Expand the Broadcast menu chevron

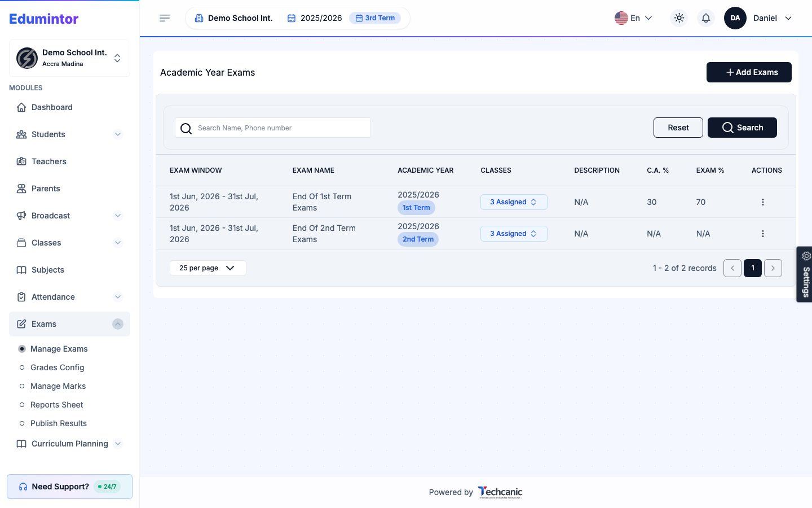click(x=118, y=216)
